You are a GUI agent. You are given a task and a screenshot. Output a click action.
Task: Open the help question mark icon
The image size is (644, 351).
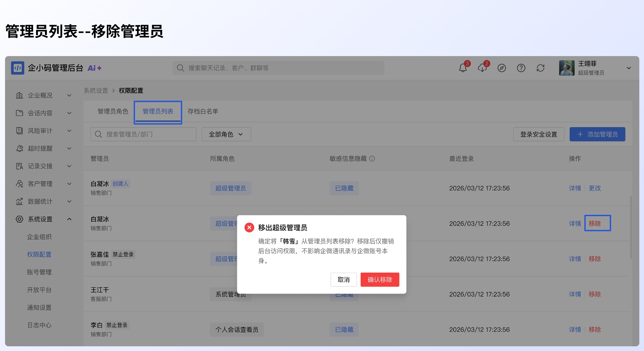521,68
